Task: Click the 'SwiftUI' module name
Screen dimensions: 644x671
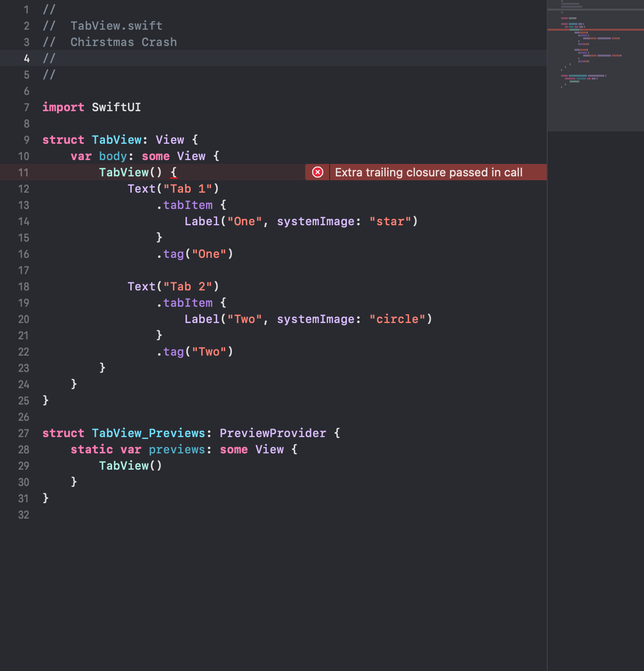Action: pos(116,107)
